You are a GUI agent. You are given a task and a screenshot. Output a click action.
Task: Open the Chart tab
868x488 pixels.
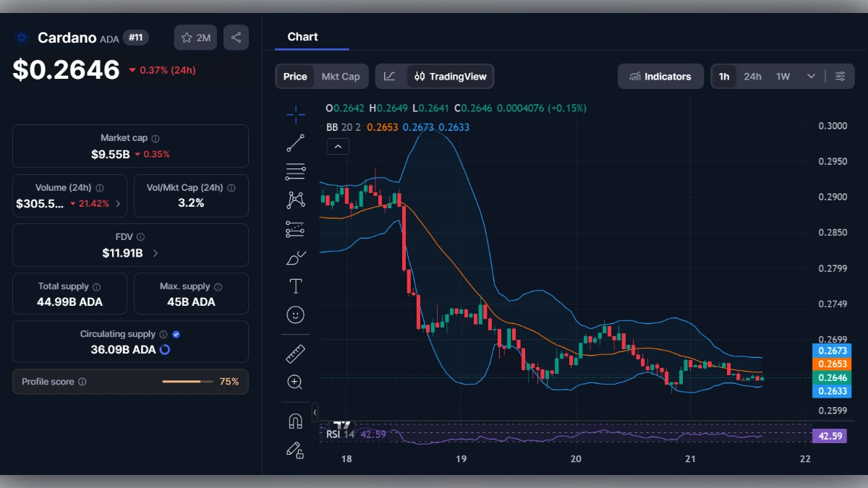[x=302, y=37]
